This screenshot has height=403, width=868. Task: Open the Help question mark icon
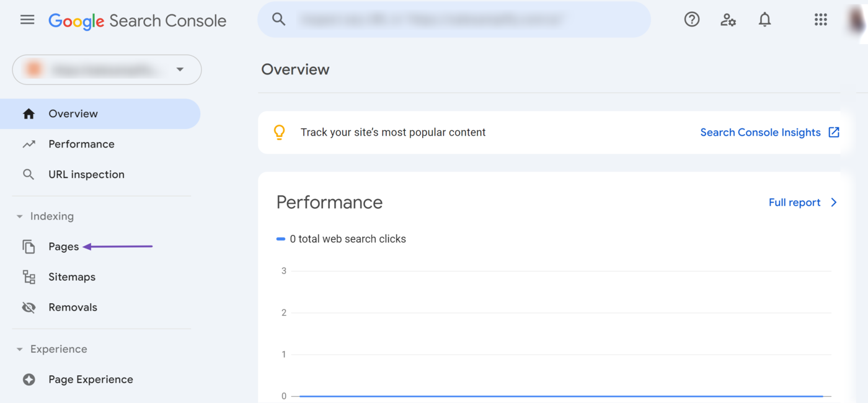coord(692,20)
